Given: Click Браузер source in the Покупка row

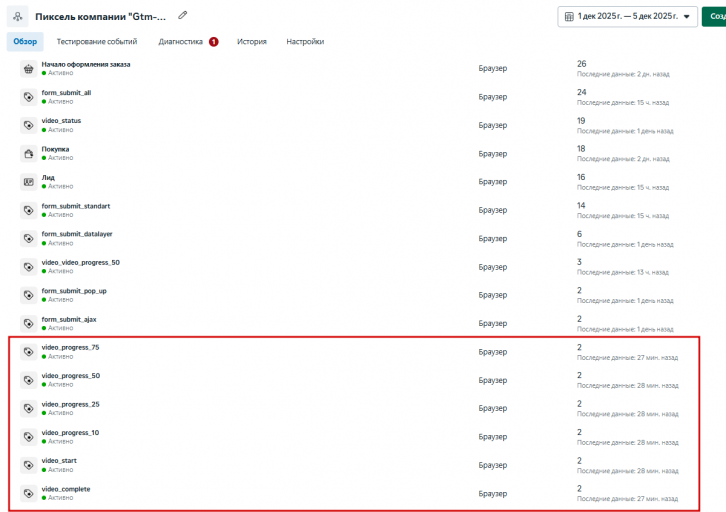Looking at the screenshot, I should [x=493, y=154].
